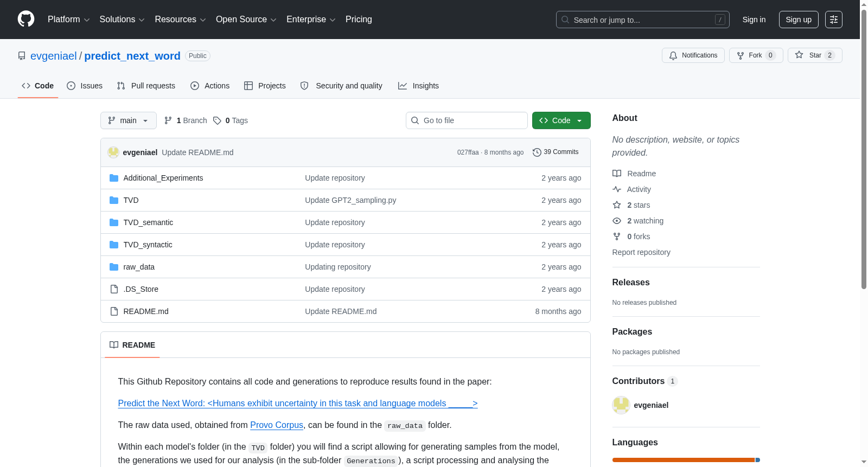The height and width of the screenshot is (467, 868).
Task: Open the GitHub home logo
Action: pyautogui.click(x=26, y=19)
